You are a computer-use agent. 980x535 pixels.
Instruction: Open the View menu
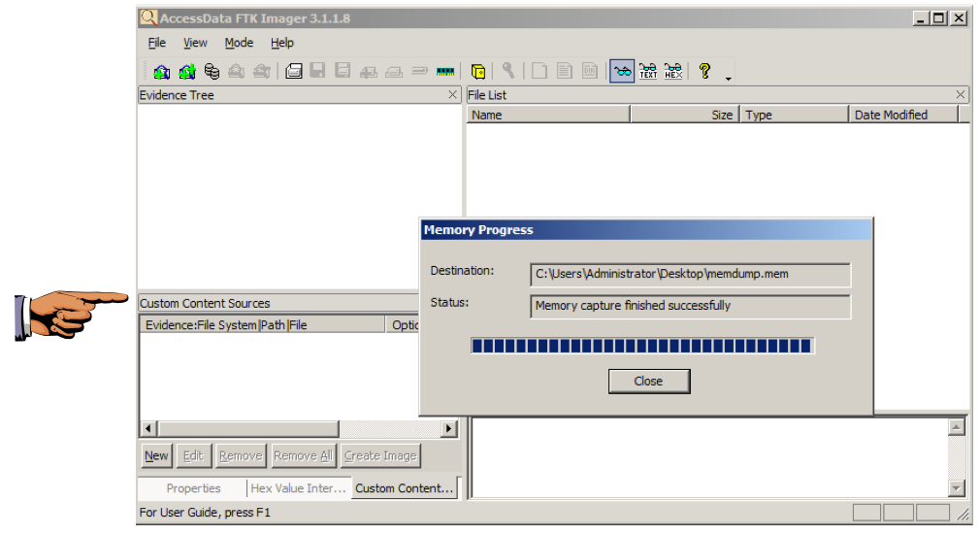click(x=195, y=43)
